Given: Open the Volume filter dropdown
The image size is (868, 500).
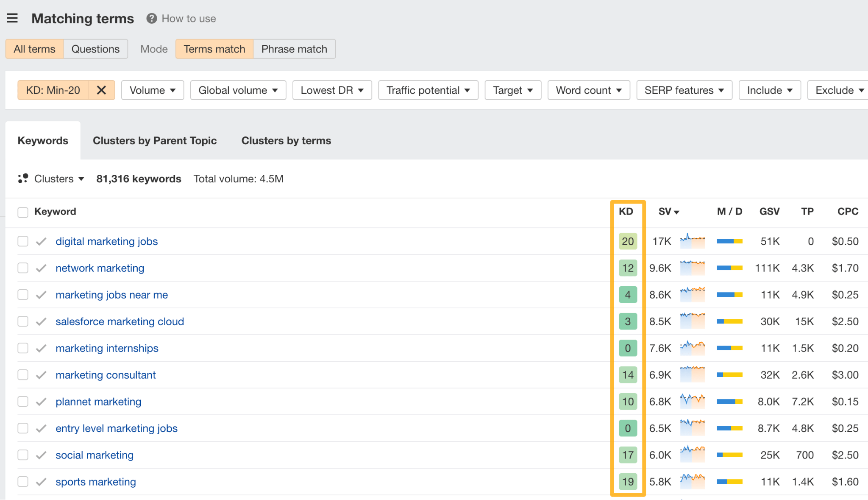Looking at the screenshot, I should point(152,90).
